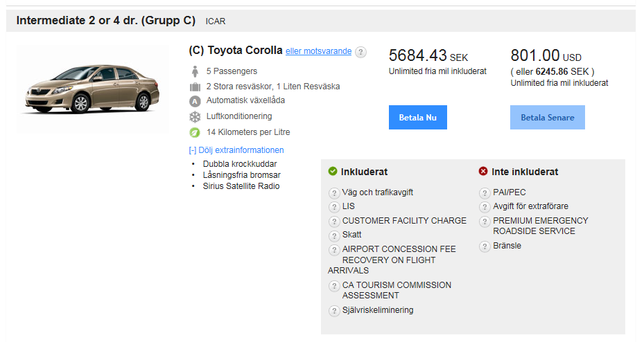Screen dimensions: 644x342
Task: Click help icon beside Bränsle
Action: [485, 246]
